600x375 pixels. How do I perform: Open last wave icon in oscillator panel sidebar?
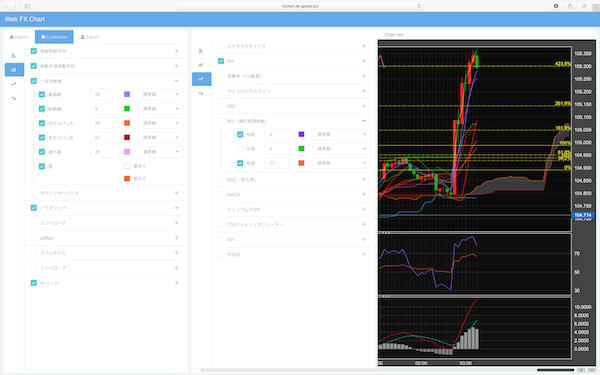(201, 93)
